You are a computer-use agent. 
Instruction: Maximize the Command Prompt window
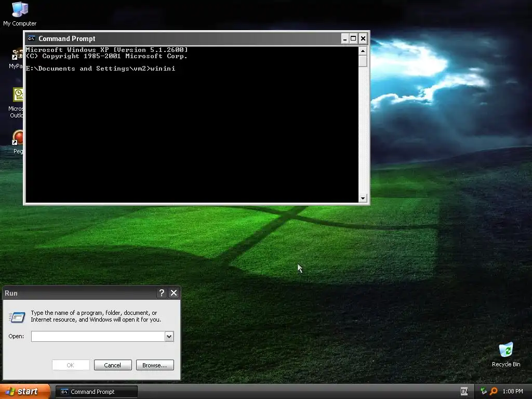click(x=353, y=38)
